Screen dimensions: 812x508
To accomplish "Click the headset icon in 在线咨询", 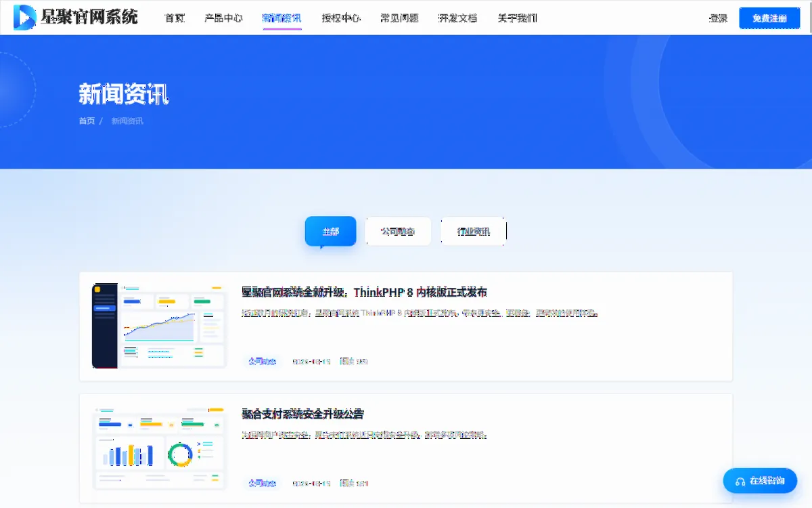I will 740,481.
